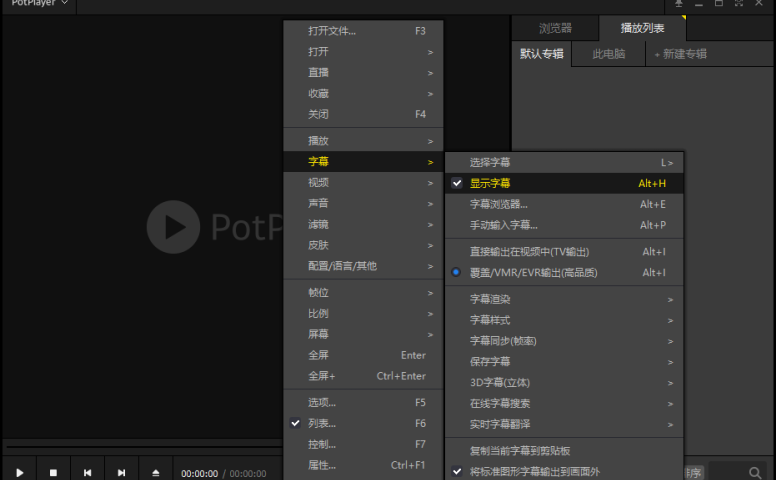The width and height of the screenshot is (776, 480).
Task: Click the Stop button in the control bar
Action: click(x=53, y=473)
